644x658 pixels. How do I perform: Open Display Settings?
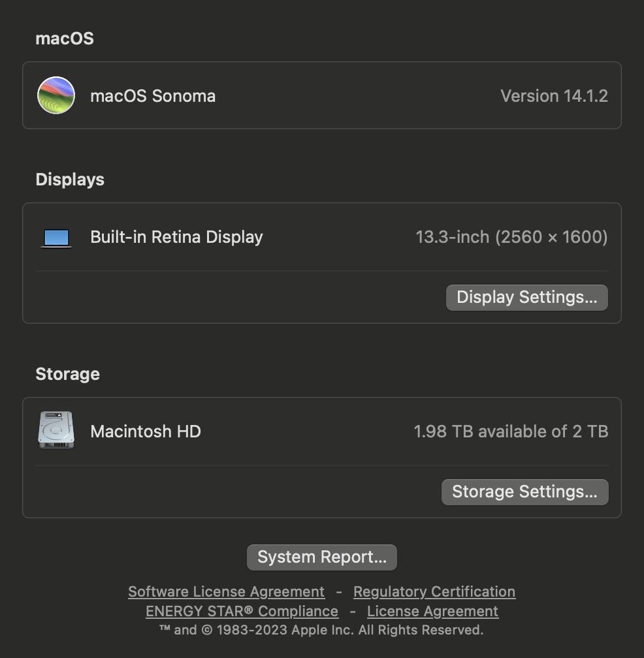[x=527, y=298]
